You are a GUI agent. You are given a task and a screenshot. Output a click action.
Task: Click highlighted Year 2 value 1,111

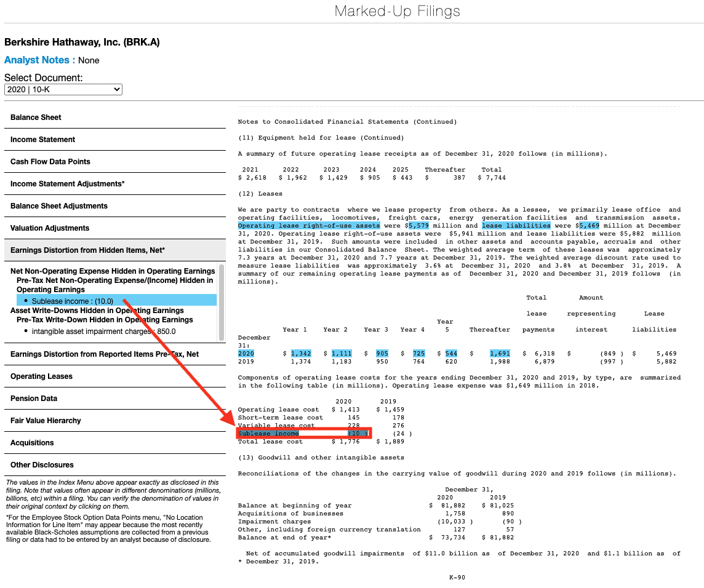tap(342, 354)
